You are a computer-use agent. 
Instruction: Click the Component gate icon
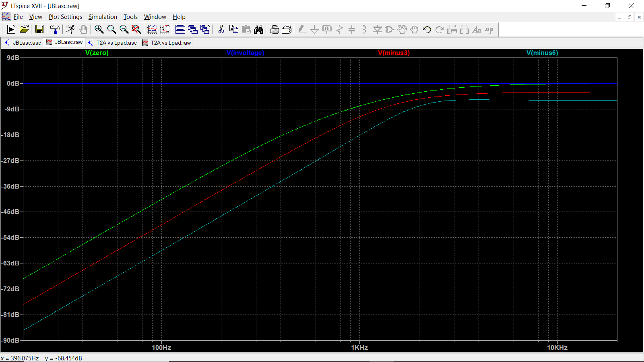click(x=390, y=29)
